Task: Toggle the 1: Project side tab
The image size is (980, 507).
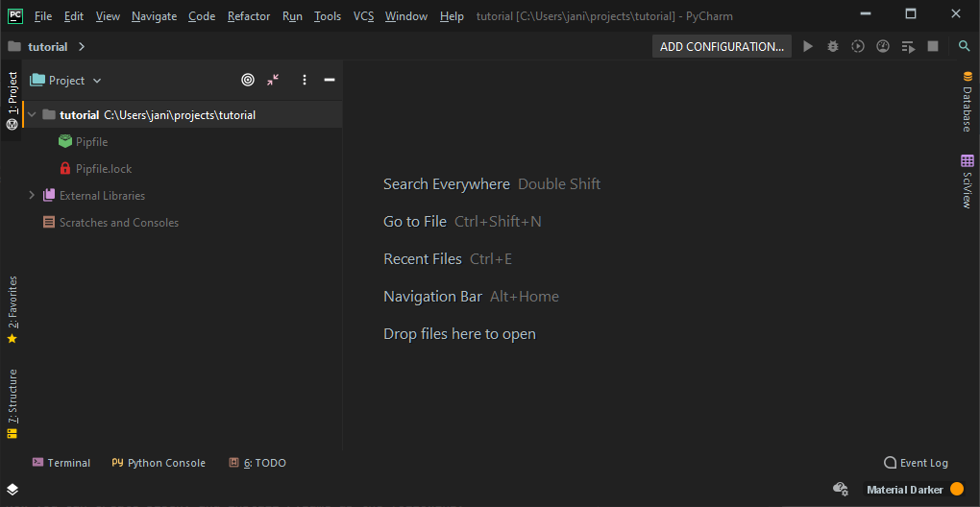Action: pos(12,101)
